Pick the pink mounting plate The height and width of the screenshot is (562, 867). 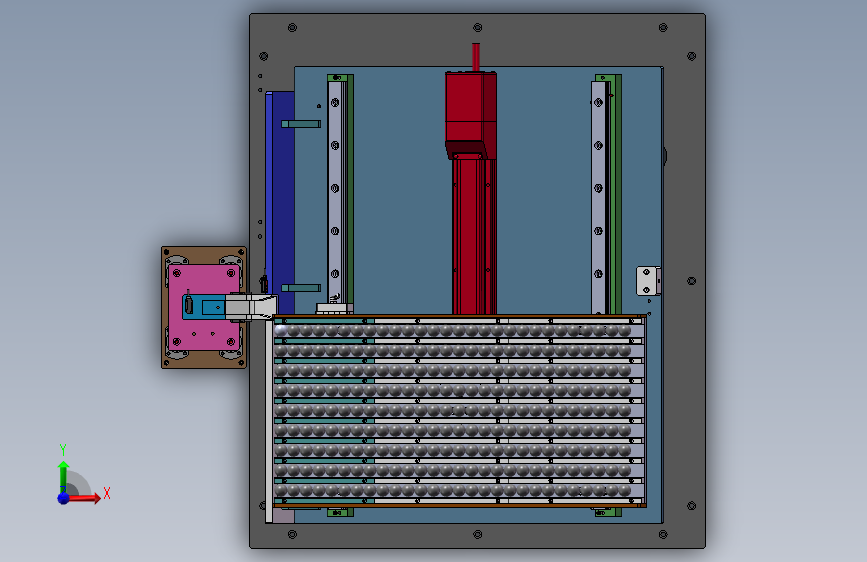pos(204,307)
